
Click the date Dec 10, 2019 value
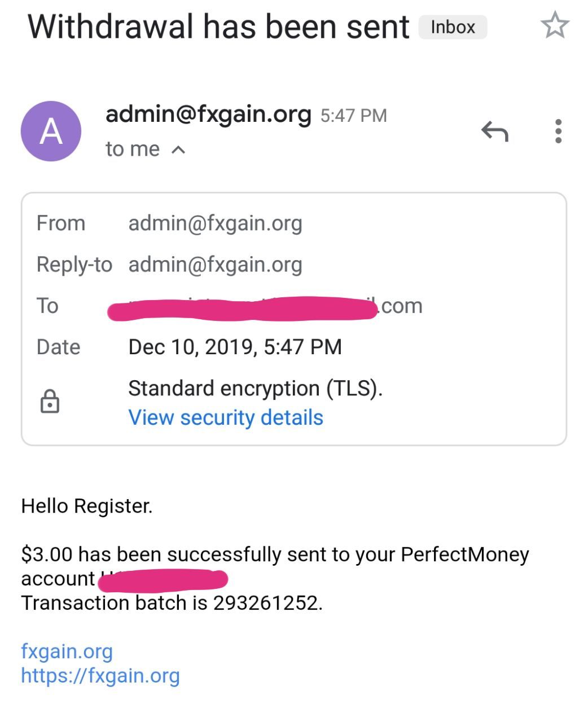coord(235,347)
